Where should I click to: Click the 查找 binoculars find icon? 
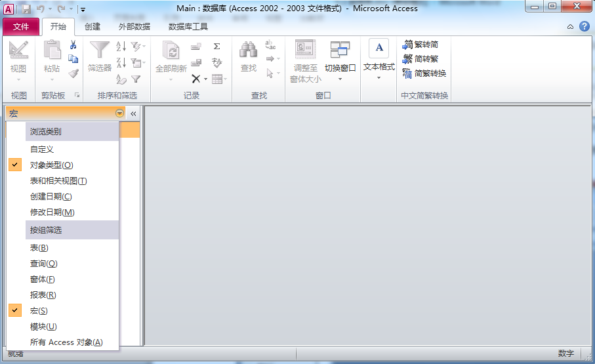click(249, 50)
